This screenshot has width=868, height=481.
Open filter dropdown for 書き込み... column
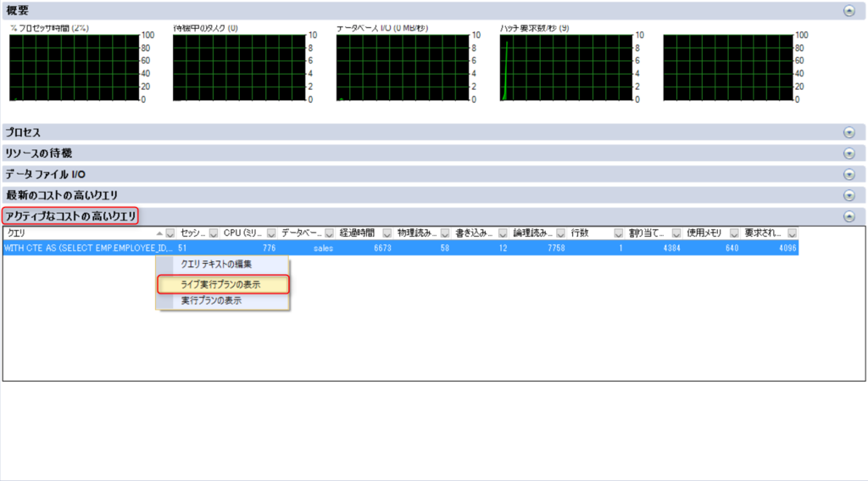503,233
